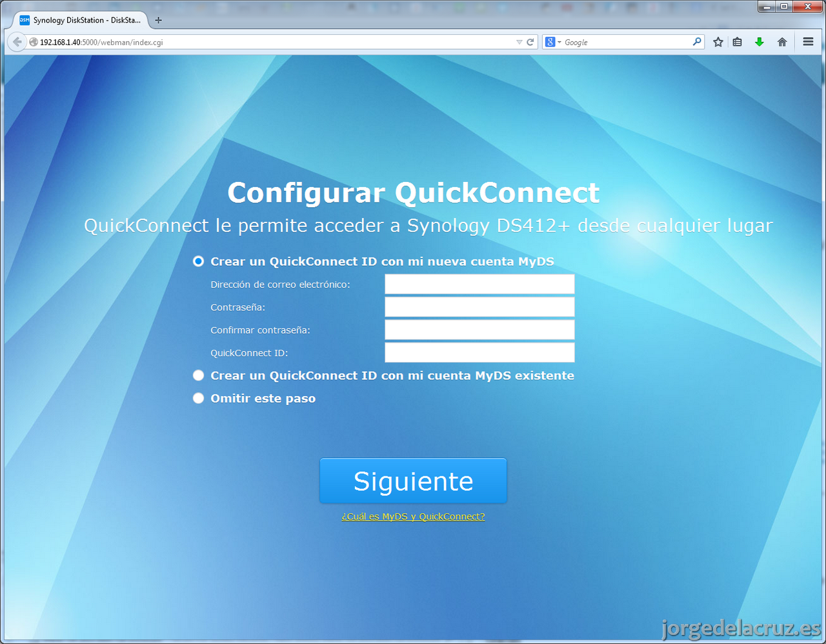The width and height of the screenshot is (826, 644).
Task: Focus the Confirmar contraseña field
Action: (479, 330)
